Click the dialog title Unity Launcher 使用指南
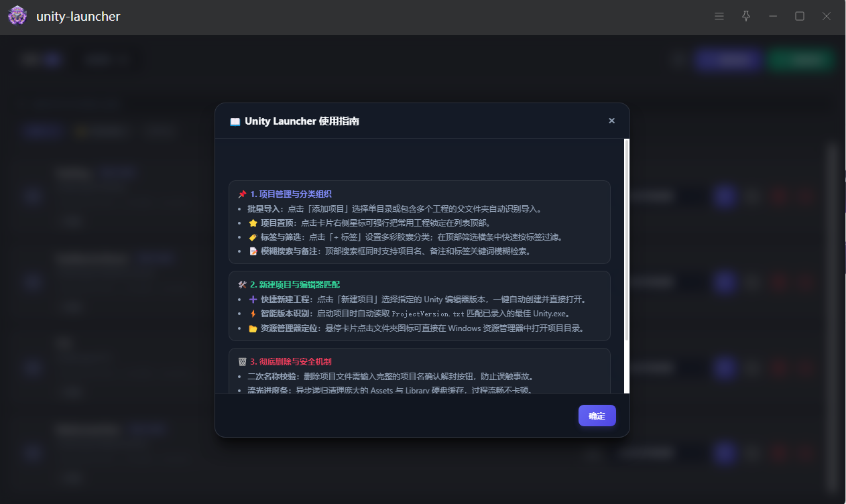The width and height of the screenshot is (846, 504). coord(302,121)
